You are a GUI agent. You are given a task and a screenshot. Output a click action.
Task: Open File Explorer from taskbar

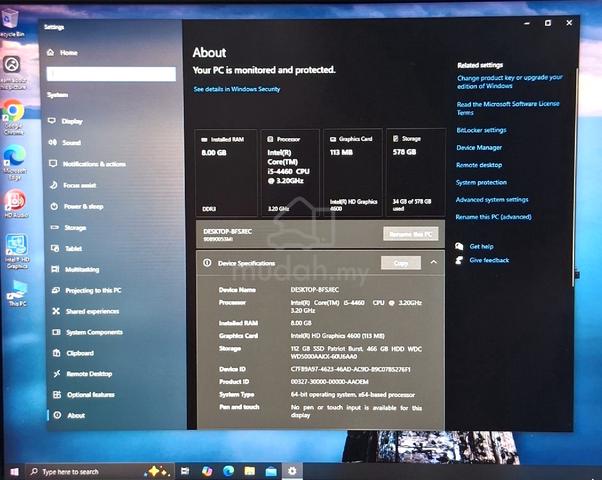[x=250, y=471]
